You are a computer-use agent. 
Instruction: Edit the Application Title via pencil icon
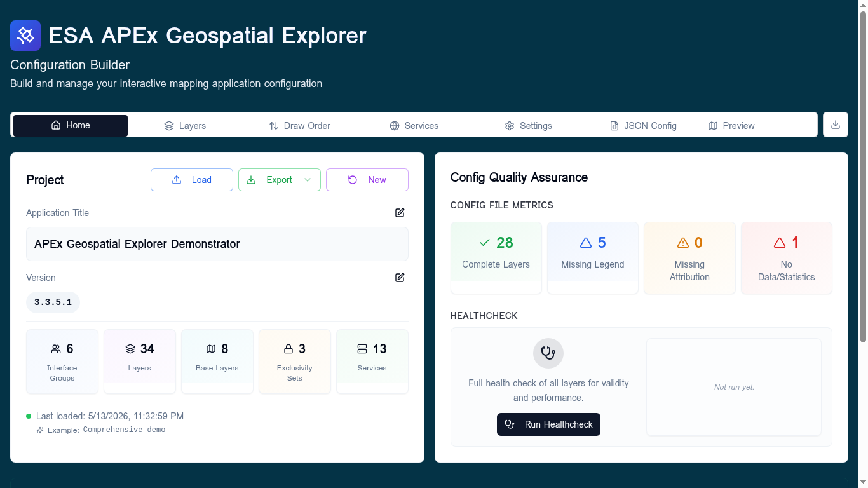click(x=400, y=213)
